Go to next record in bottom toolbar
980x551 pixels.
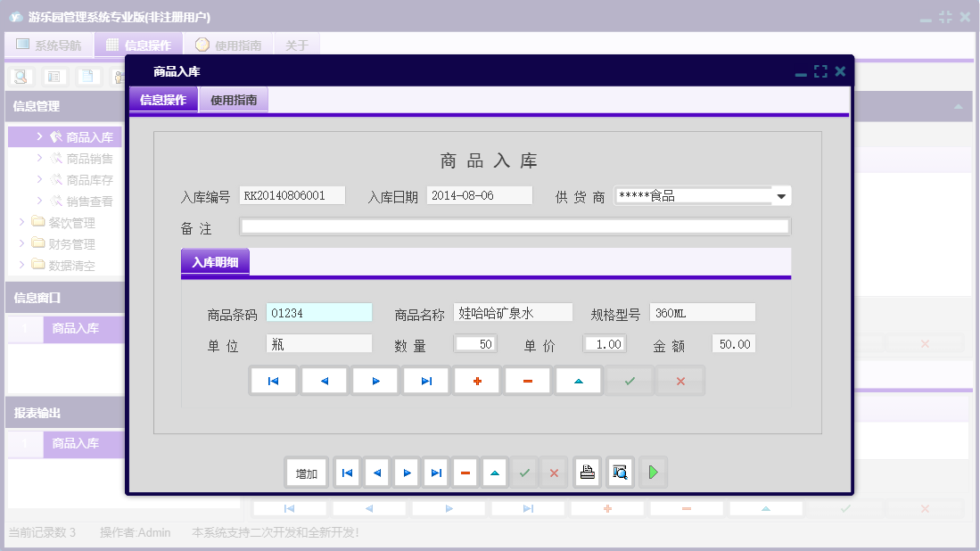point(407,473)
